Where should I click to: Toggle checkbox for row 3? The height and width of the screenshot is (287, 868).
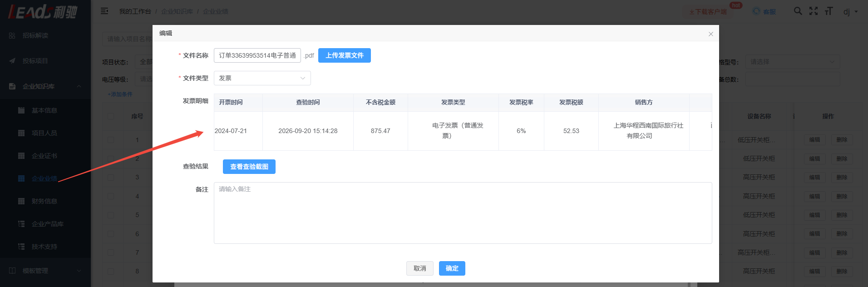111,177
